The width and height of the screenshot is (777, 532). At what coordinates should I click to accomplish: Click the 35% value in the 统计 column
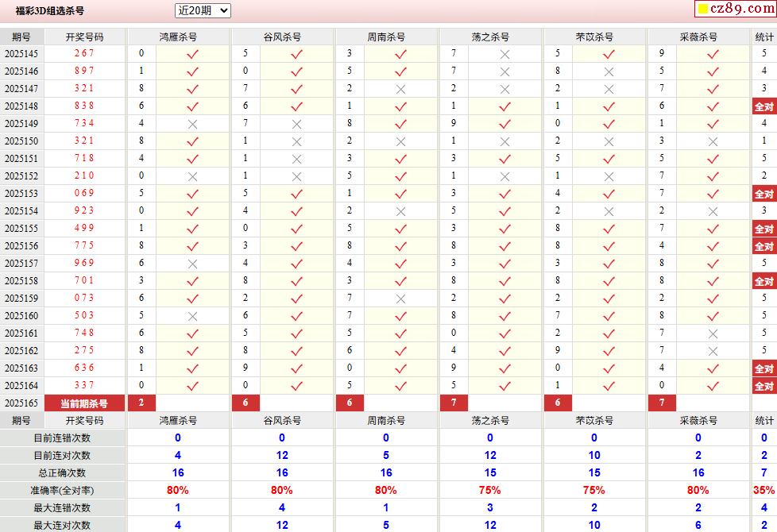[x=763, y=491]
